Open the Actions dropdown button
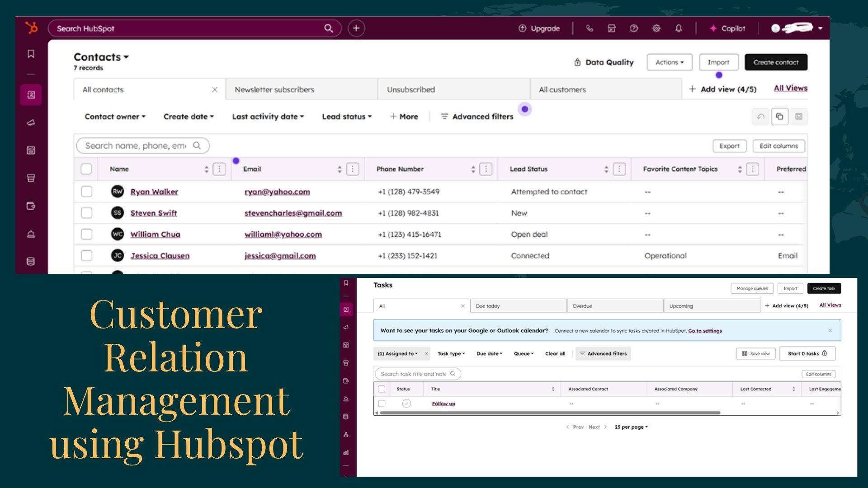The image size is (868, 488). [670, 62]
